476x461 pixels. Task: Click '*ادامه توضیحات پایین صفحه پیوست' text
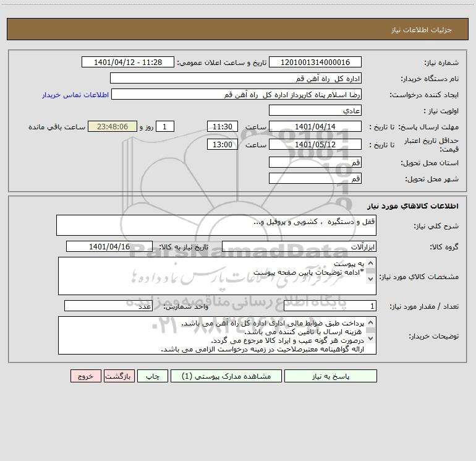click(x=308, y=272)
